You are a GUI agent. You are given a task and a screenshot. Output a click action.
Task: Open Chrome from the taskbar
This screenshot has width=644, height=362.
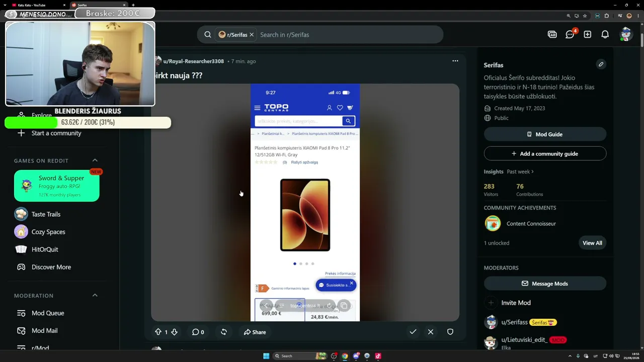(x=345, y=356)
